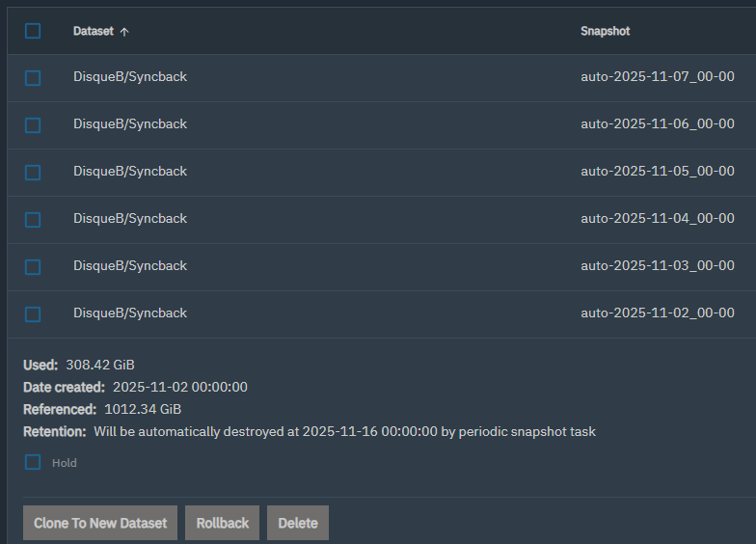Screen dimensions: 756x544
Task: Tick checkbox for auto-2025-11-05_00-00 snapshot
Action: (x=33, y=172)
